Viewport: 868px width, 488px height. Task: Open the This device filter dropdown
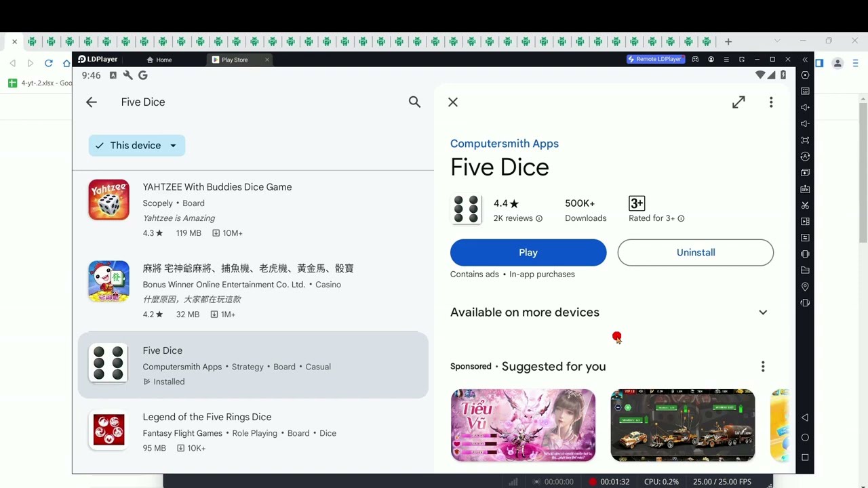click(137, 146)
